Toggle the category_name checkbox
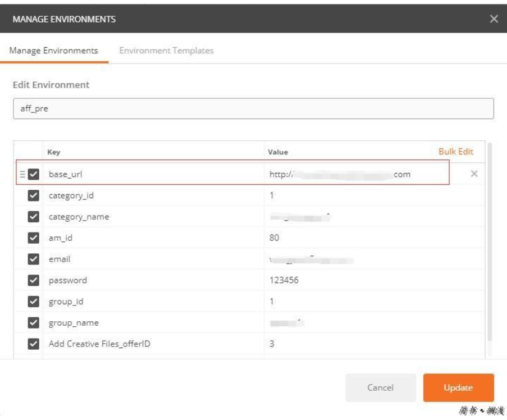 [33, 217]
